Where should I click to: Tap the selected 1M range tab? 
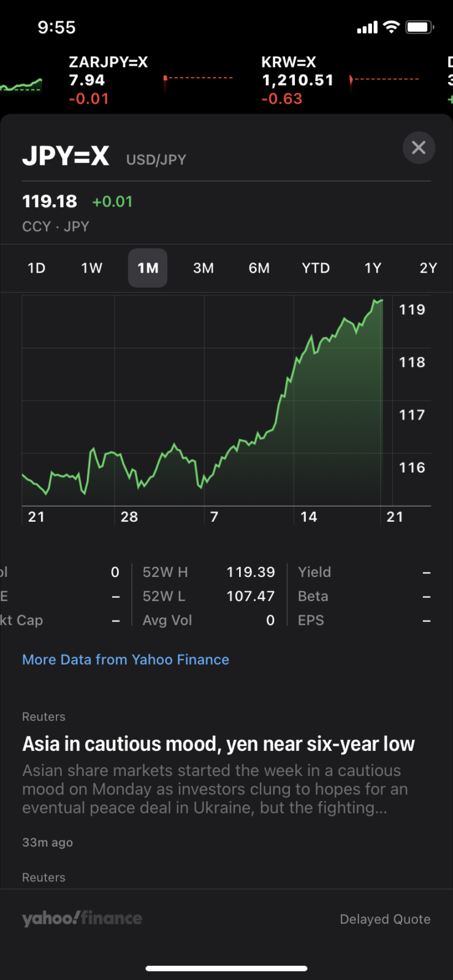click(x=148, y=268)
